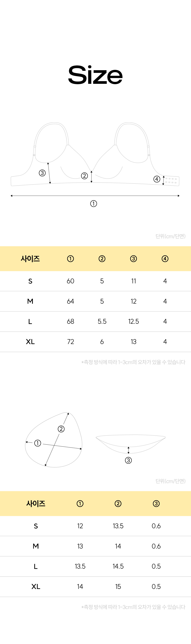This screenshot has width=191, height=644.
Task: Click the circled 3 header in the second table
Action: tap(156, 504)
